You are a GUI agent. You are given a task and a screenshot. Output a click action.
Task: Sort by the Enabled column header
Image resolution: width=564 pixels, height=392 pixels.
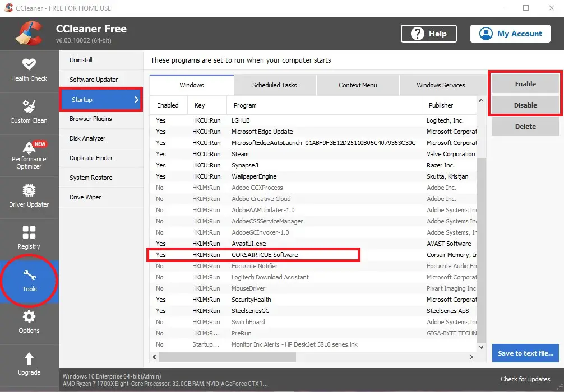point(169,105)
